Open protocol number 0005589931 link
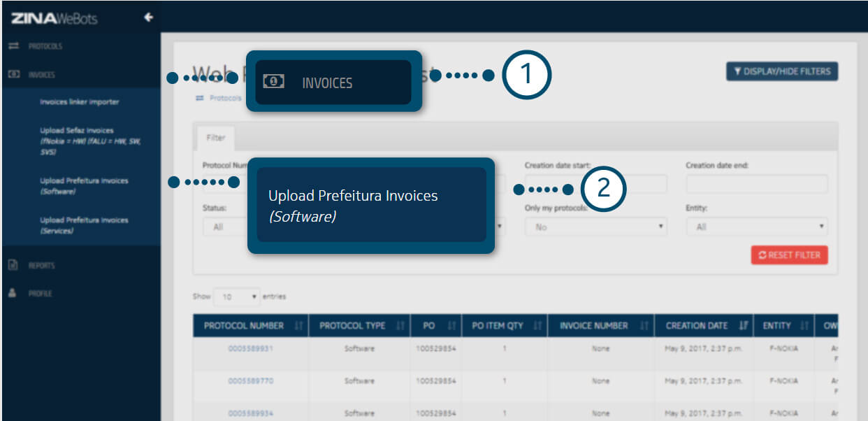Screen dimensions: 868x421 click(250, 348)
